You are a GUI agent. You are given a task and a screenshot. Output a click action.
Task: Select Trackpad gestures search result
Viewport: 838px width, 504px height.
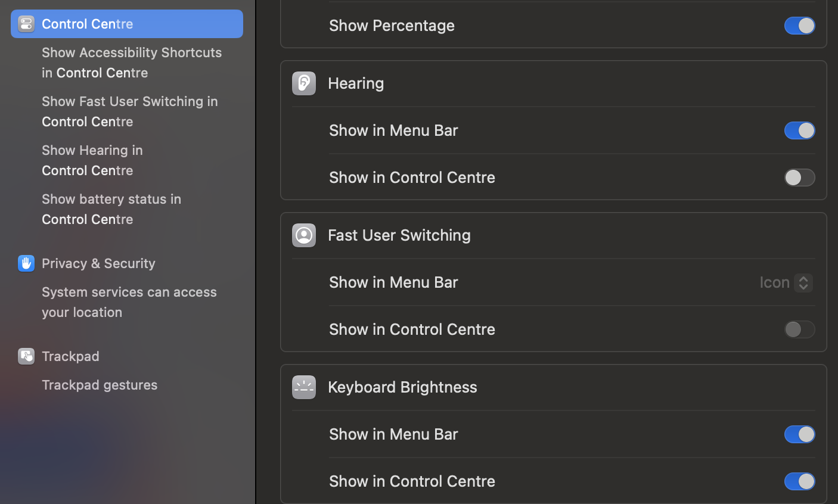[100, 385]
